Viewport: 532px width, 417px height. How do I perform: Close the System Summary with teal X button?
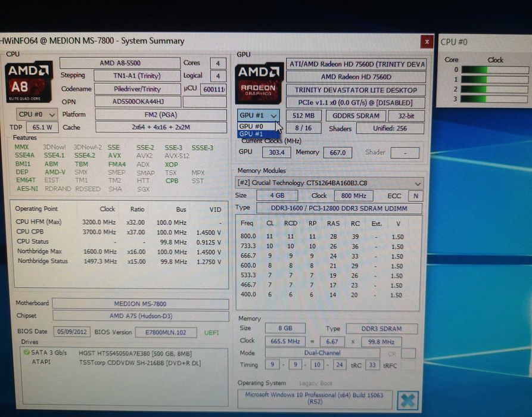(407, 400)
